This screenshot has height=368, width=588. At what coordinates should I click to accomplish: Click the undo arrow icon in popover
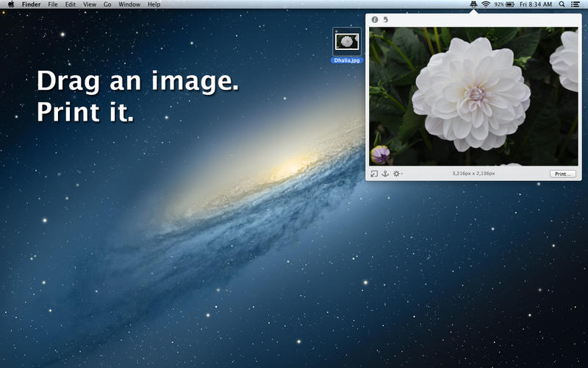(384, 20)
